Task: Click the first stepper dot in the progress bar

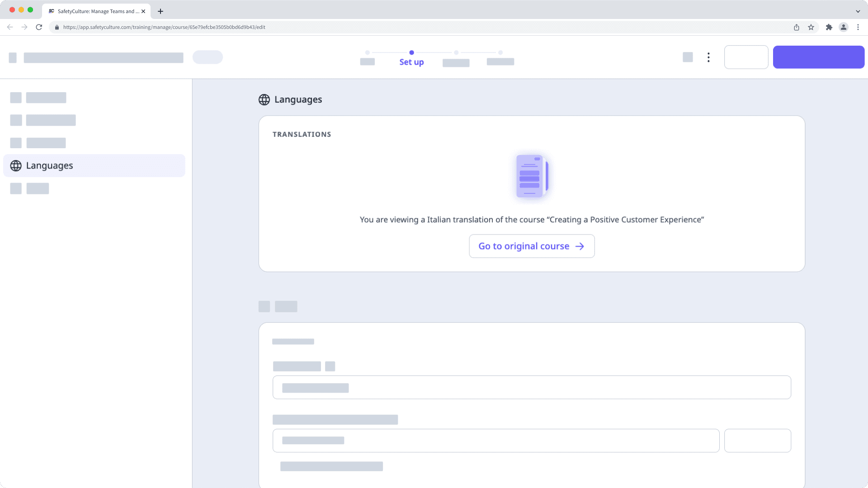Action: (x=368, y=52)
